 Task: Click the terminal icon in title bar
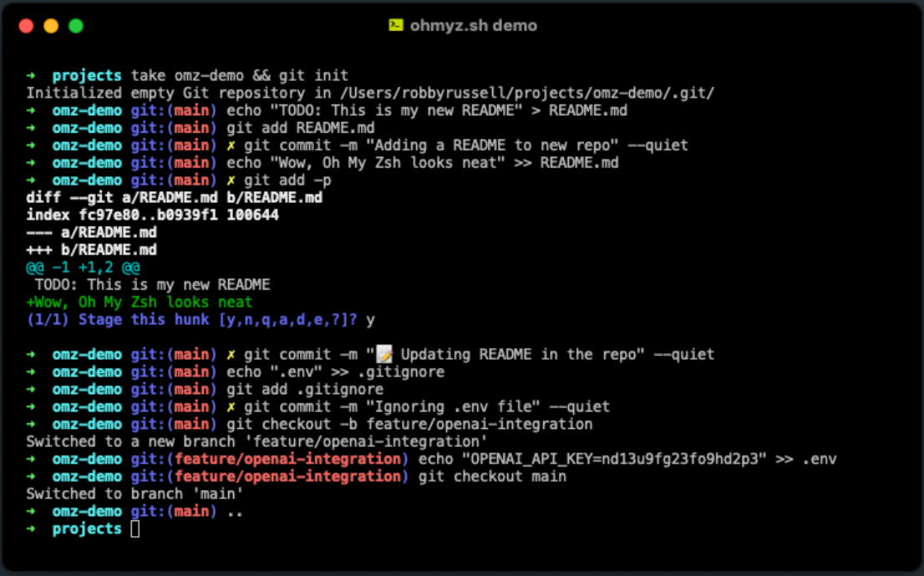(x=396, y=25)
